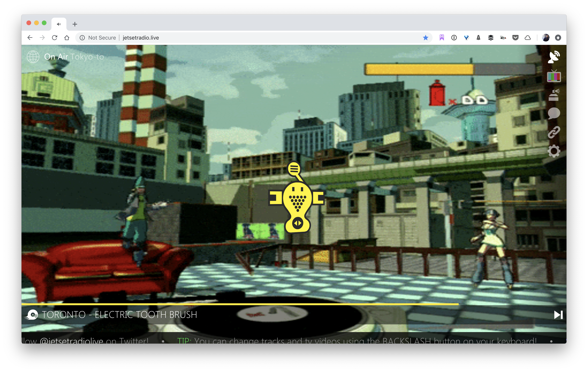Screen dimensions: 588x372
Task: Open the satellite broadcast station selector
Action: 554,57
